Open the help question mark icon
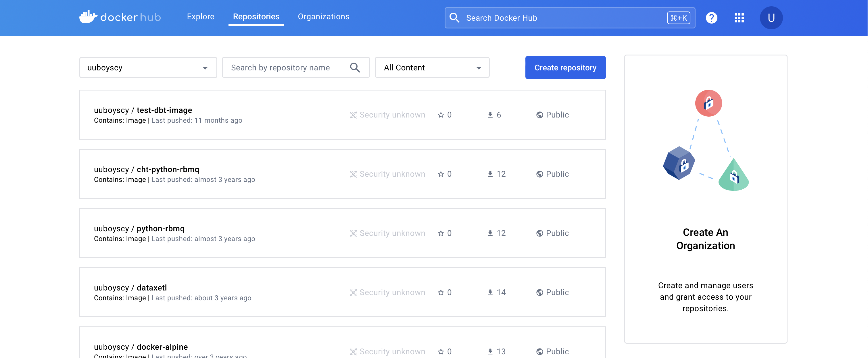 [711, 18]
